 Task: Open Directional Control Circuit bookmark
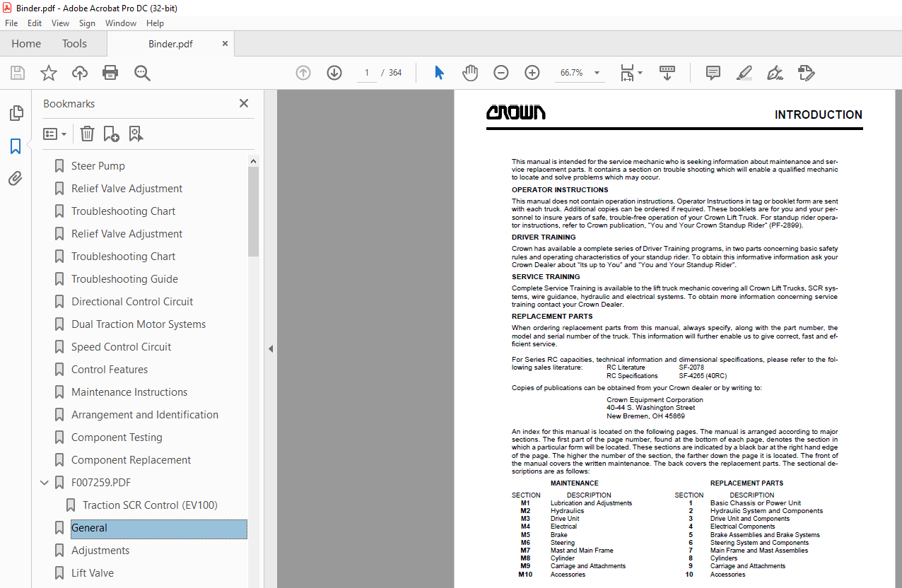[x=132, y=302]
